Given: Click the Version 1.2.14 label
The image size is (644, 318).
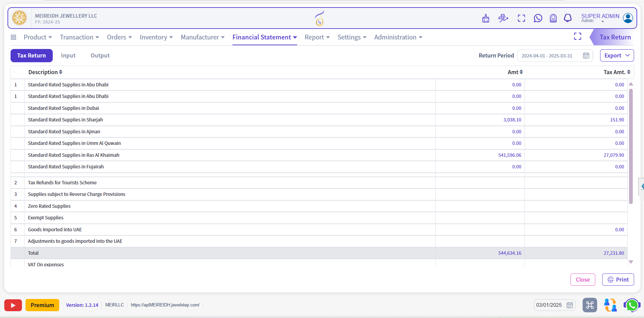Looking at the screenshot, I should (82, 305).
